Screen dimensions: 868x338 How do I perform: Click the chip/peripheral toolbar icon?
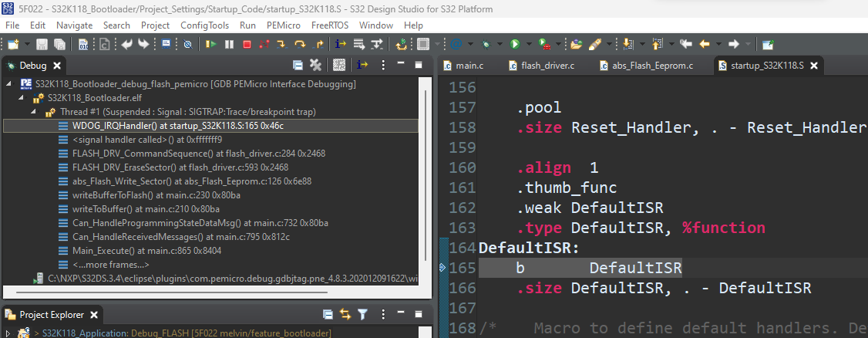(423, 44)
